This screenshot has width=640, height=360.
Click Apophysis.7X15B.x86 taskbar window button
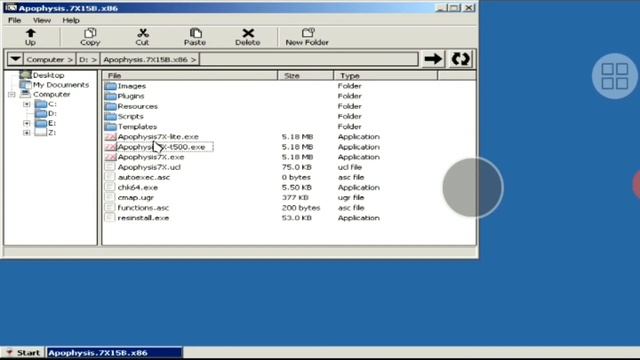(114, 353)
